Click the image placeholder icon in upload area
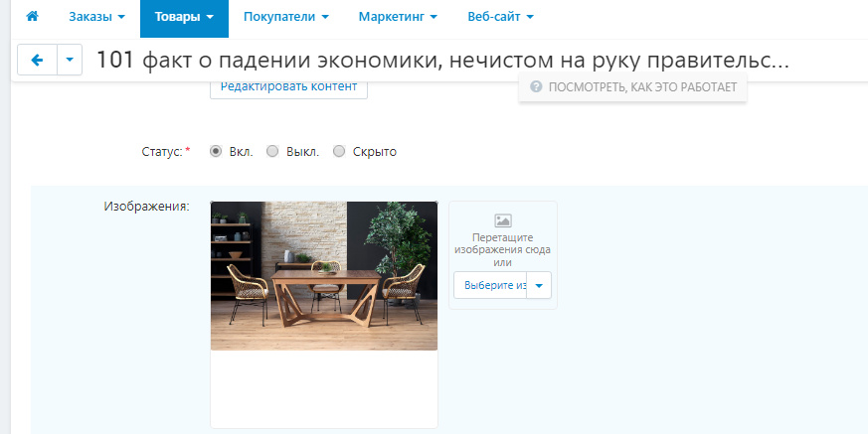Viewport: 868px width, 434px height. pos(502,220)
